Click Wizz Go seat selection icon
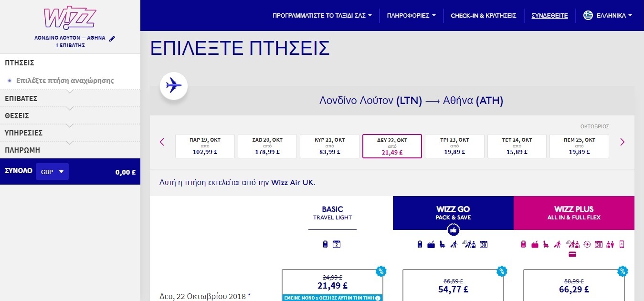Screen dimensions: 644x301 (x=442, y=244)
